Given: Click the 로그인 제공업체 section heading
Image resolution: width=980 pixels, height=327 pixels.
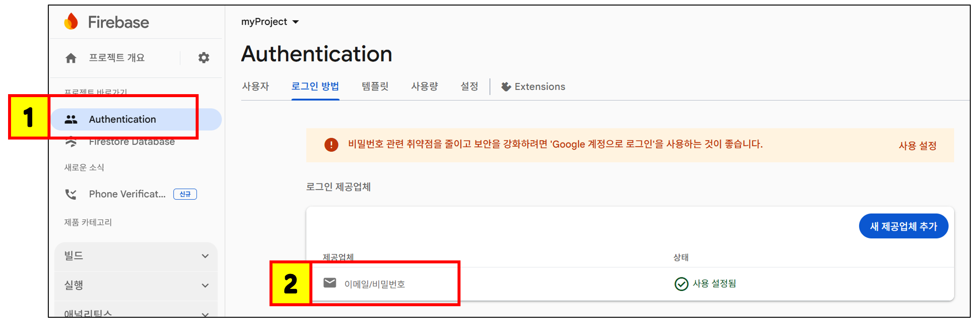Looking at the screenshot, I should tap(339, 187).
